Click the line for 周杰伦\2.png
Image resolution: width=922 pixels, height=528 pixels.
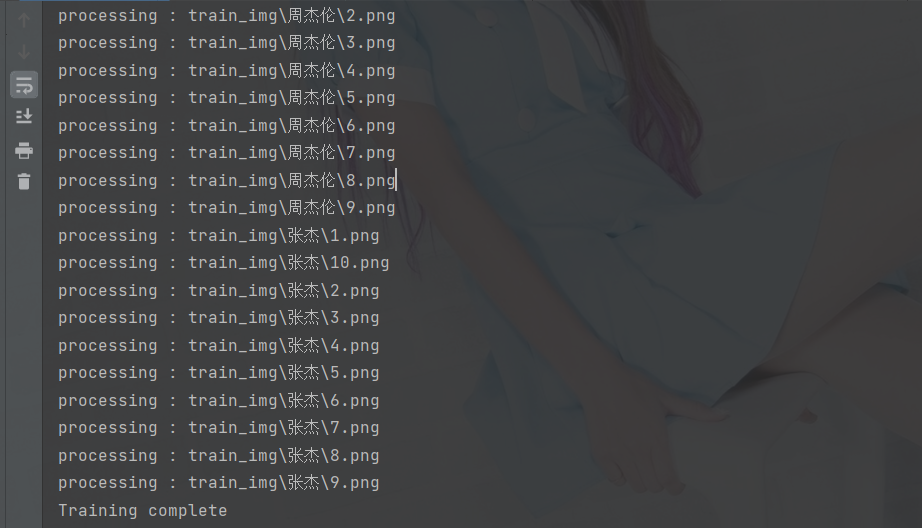226,16
